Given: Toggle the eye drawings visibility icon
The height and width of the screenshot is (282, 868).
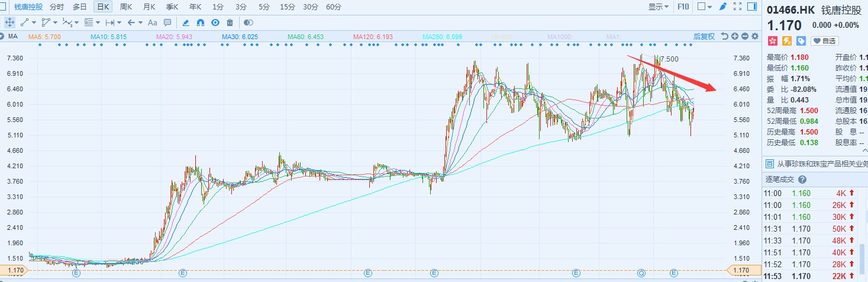Looking at the screenshot, I should (x=215, y=23).
